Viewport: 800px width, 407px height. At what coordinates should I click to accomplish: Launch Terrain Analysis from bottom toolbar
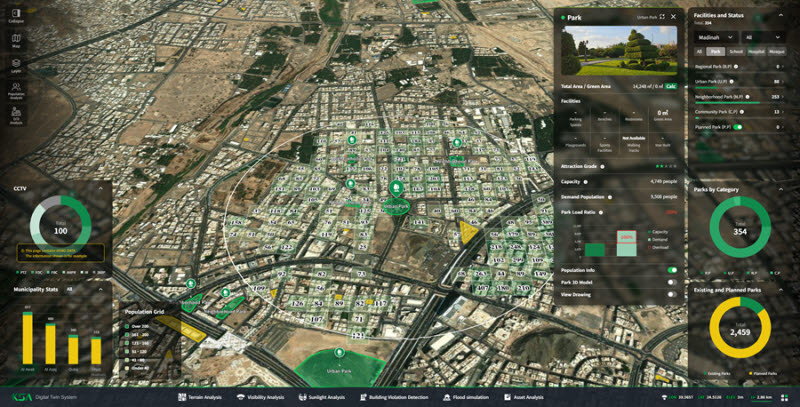200,397
